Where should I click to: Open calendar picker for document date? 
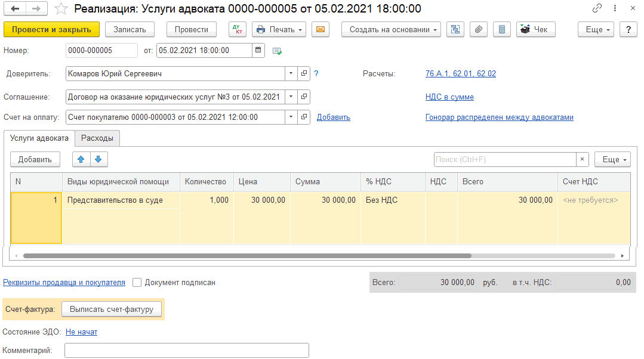258,51
